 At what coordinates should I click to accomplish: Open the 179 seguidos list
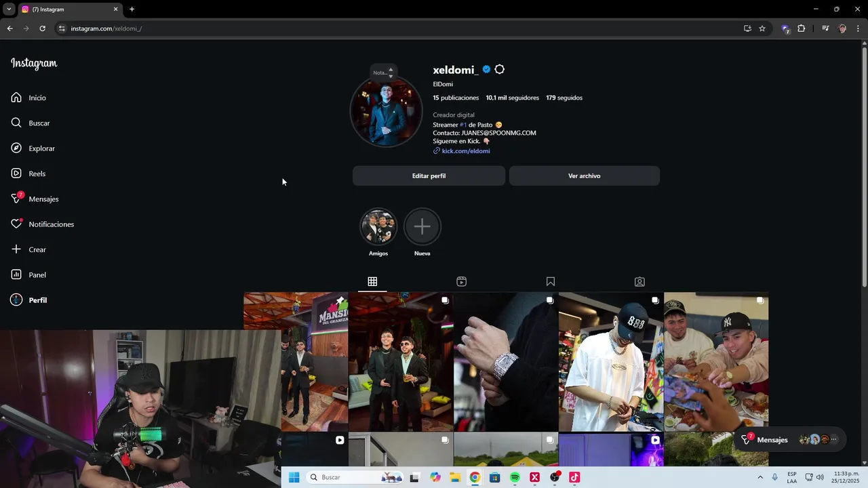coord(564,98)
